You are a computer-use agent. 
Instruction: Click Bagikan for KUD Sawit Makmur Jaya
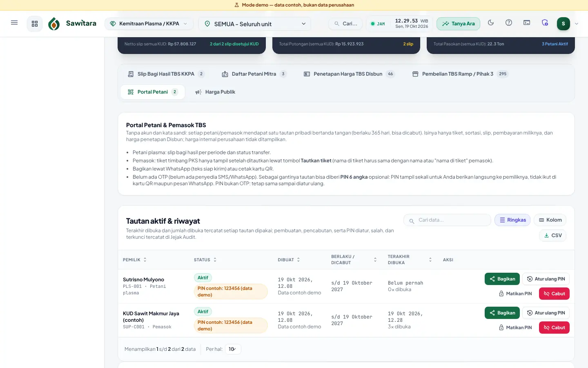502,313
